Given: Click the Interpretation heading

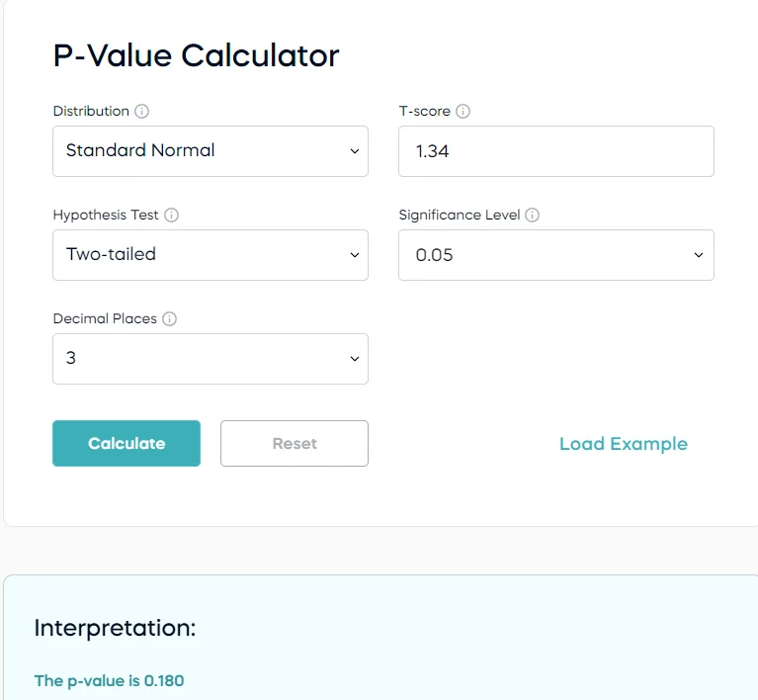Looking at the screenshot, I should [115, 628].
